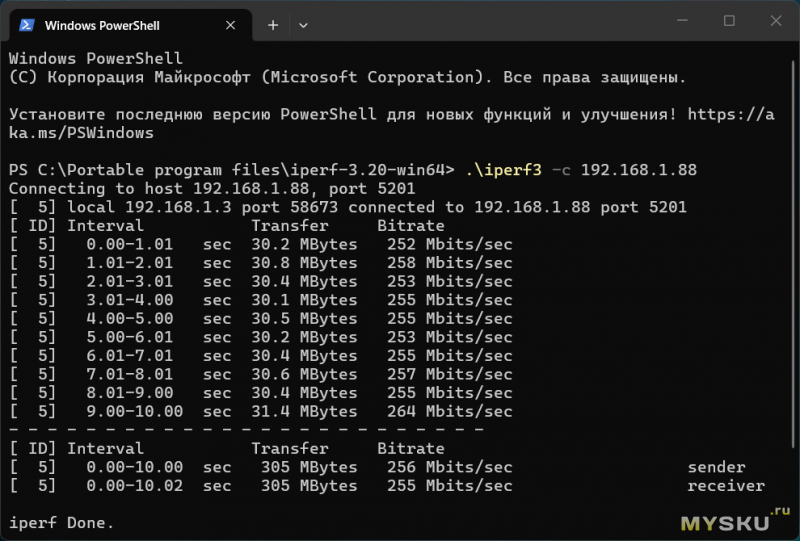Click the PS C:\Portable program files prompt path
Image resolution: width=800 pixels, height=541 pixels.
[230, 170]
